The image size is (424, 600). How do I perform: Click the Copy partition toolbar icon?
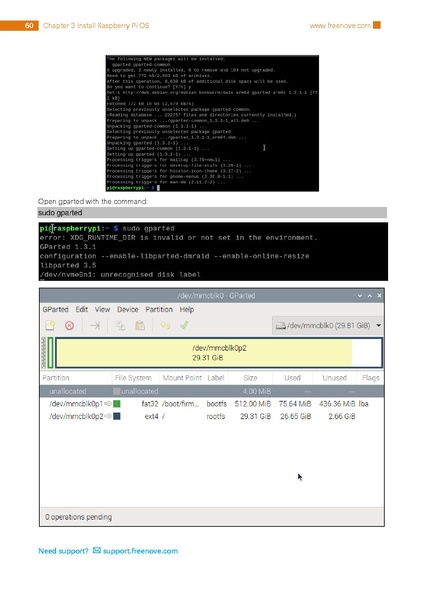tap(120, 326)
